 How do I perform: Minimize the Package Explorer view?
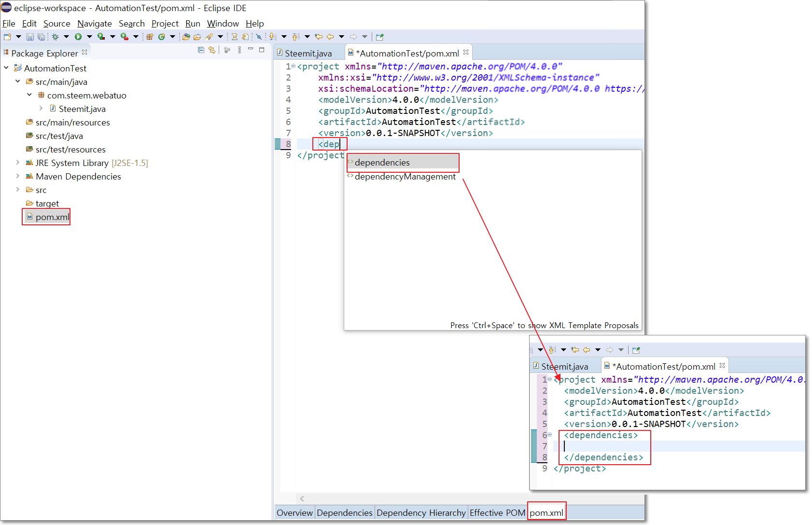click(x=251, y=49)
